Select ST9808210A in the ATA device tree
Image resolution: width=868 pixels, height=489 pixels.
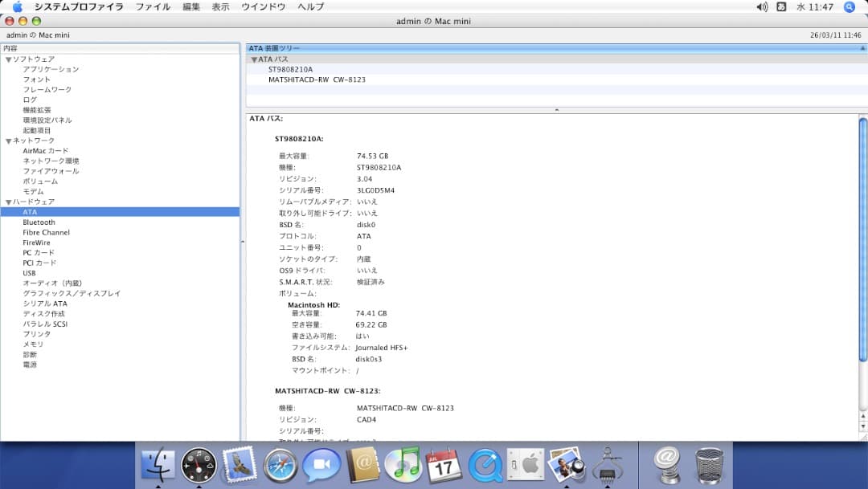pyautogui.click(x=291, y=70)
